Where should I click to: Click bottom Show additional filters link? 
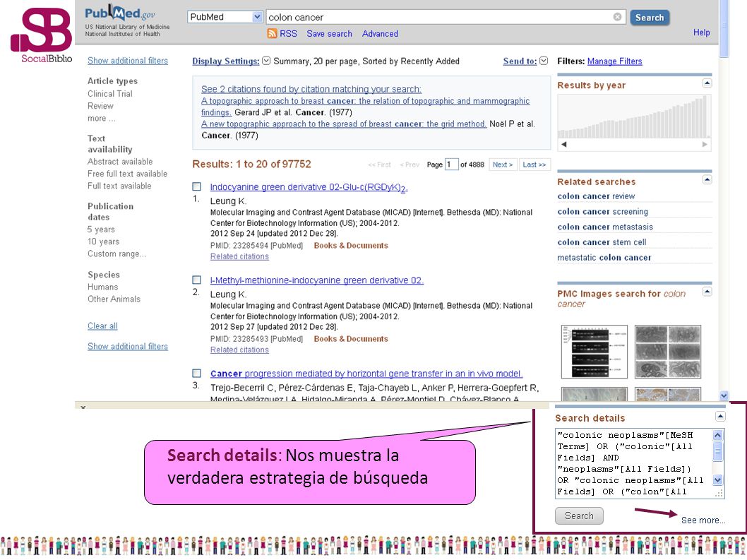[x=128, y=347]
